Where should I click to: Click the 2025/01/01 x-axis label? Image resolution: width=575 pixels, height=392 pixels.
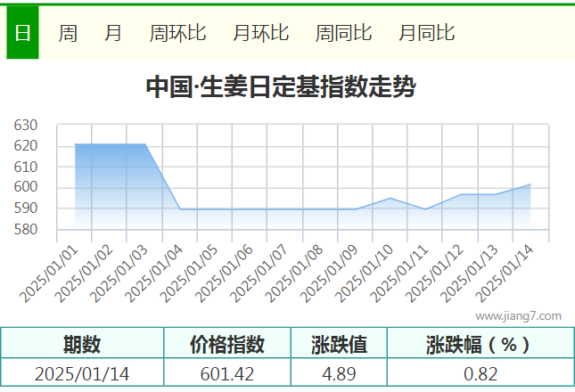click(x=49, y=274)
